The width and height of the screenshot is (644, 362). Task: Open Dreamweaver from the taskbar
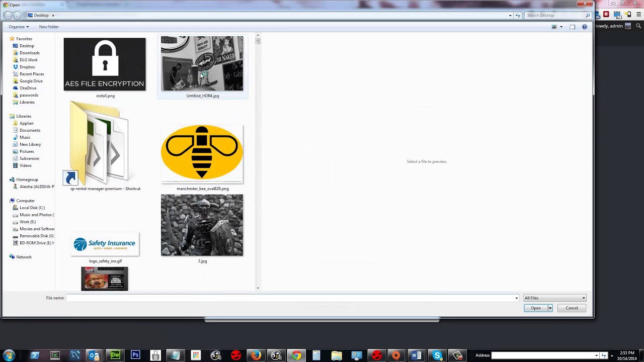[115, 355]
